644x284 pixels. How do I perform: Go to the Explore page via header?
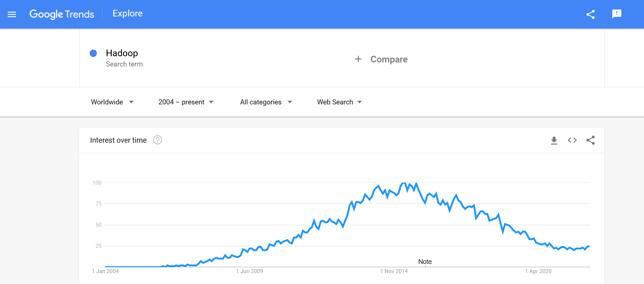click(127, 14)
